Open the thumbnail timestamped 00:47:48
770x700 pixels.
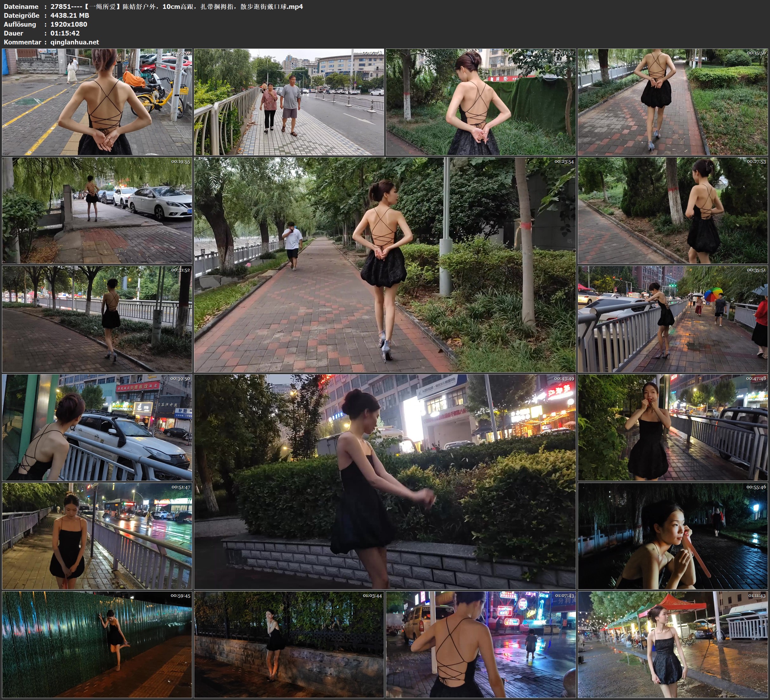tap(673, 427)
